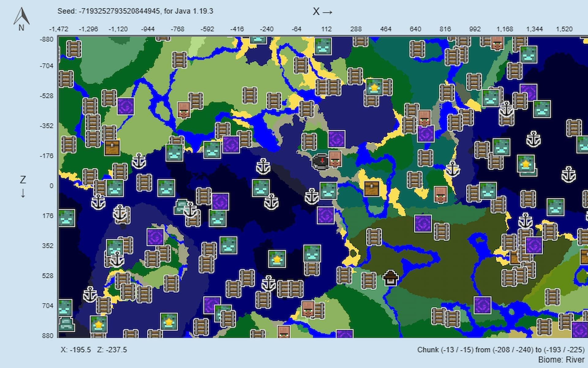This screenshot has width=588, height=368.
Task: Select ruined portal icon just above spawn village
Action: point(337,139)
